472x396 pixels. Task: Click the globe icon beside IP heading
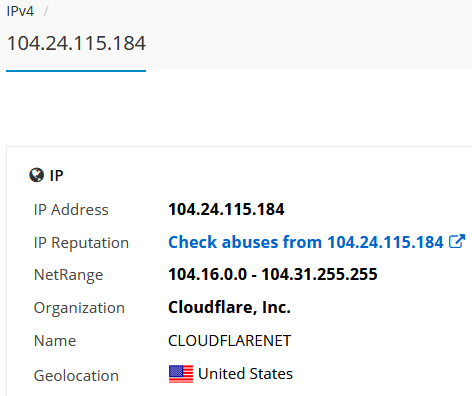[x=36, y=175]
